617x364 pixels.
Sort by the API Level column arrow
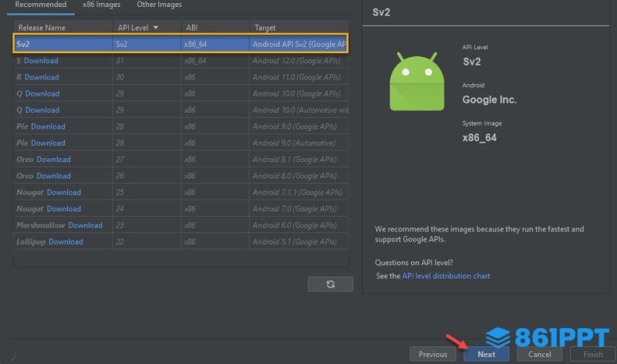156,28
